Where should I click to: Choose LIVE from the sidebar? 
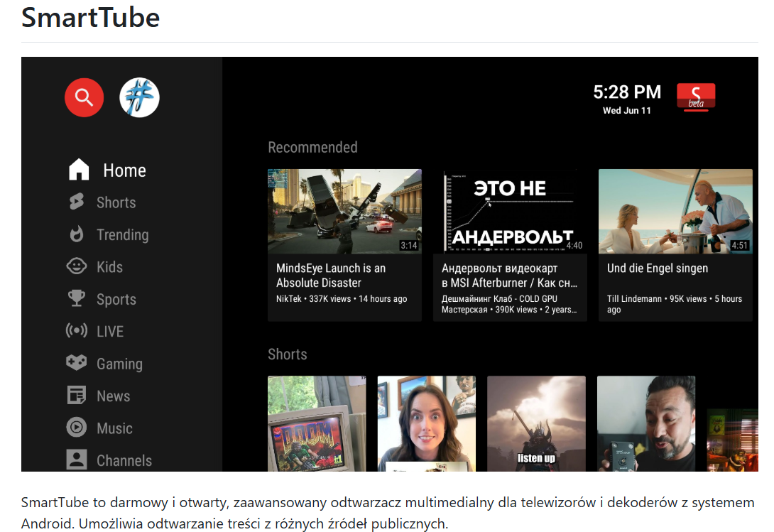(110, 332)
